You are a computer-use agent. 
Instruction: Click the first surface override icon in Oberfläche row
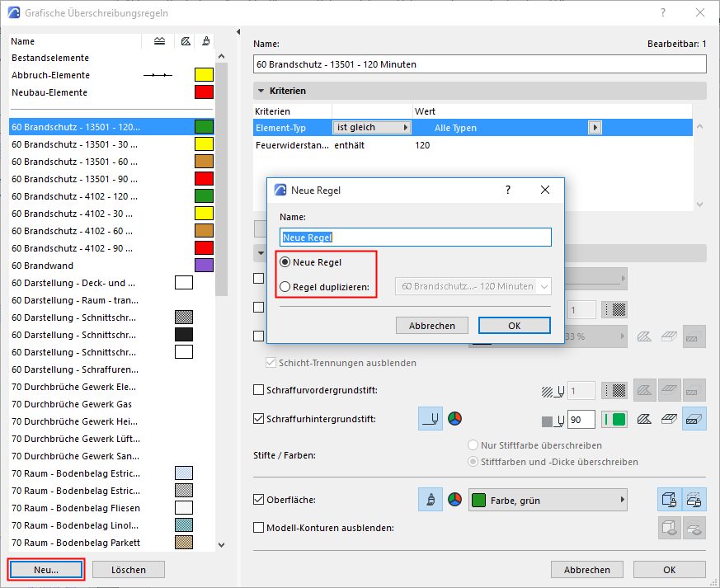(669, 500)
